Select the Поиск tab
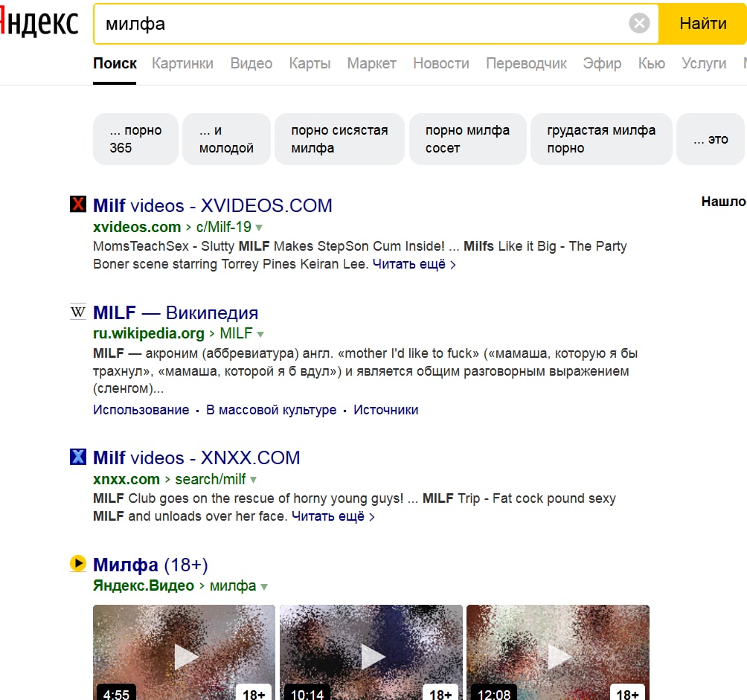Image resolution: width=747 pixels, height=700 pixels. point(115,63)
